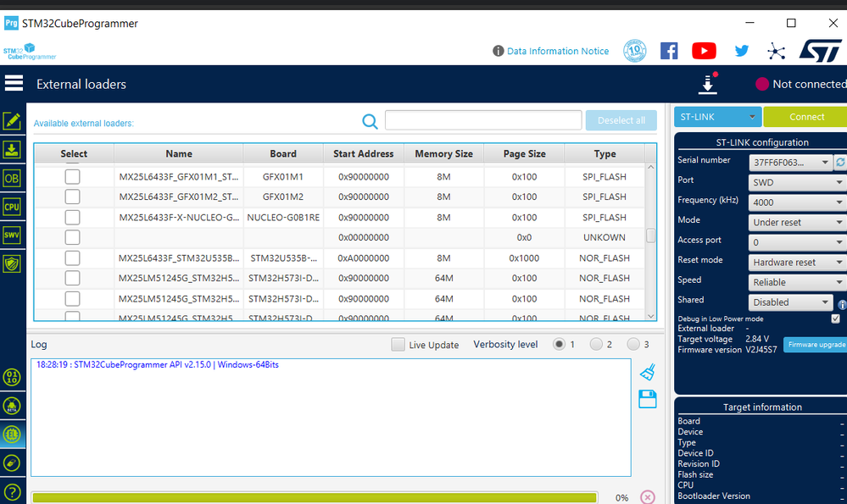The width and height of the screenshot is (847, 504).
Task: Sort loaders by Board column header
Action: click(x=283, y=154)
